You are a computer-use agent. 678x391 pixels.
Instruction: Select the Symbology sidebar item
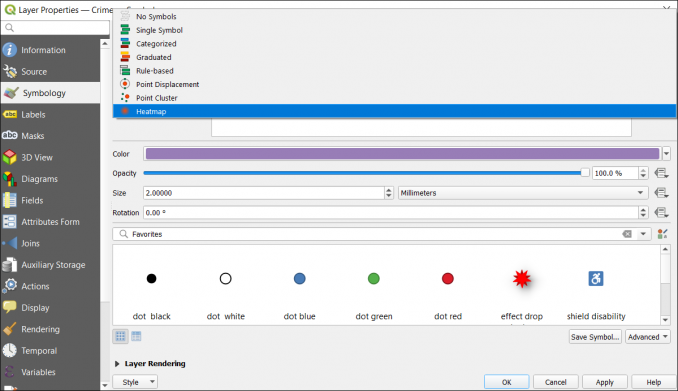click(50, 93)
